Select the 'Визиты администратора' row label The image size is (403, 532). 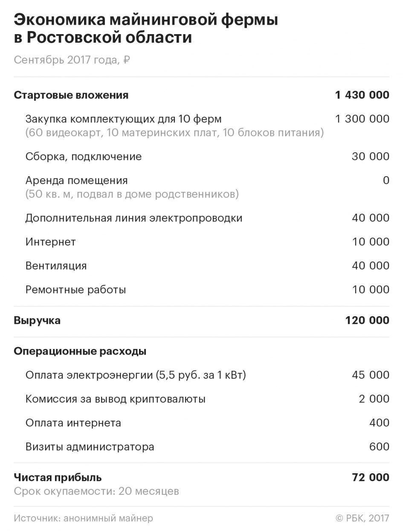[90, 447]
